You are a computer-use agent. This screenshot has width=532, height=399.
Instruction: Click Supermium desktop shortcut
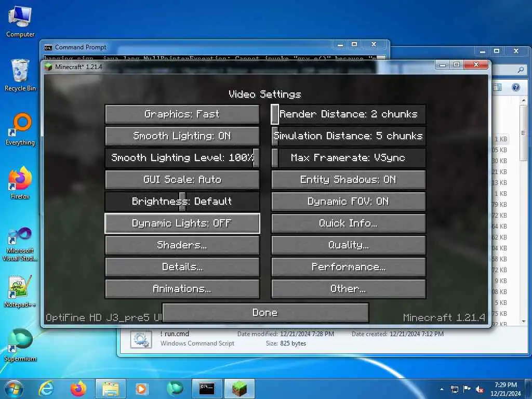20,345
